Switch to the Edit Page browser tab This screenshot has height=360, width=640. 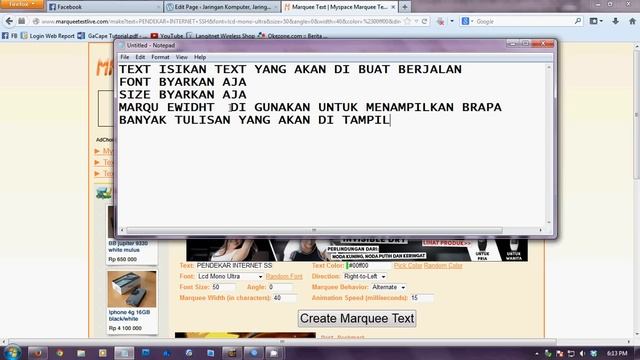click(x=222, y=7)
